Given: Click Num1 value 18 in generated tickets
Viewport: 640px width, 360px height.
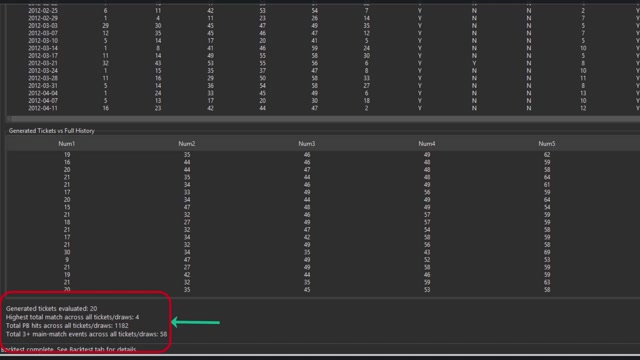Looking at the screenshot, I should (67, 222).
